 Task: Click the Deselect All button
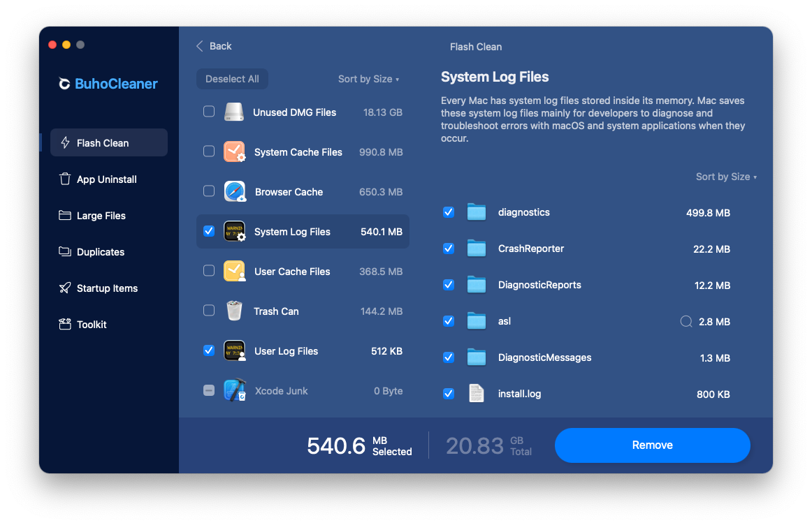click(x=232, y=79)
